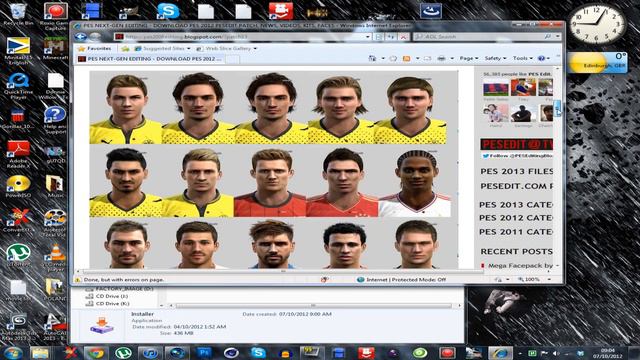
Task: Click the Windows Start orb
Action: point(13,353)
